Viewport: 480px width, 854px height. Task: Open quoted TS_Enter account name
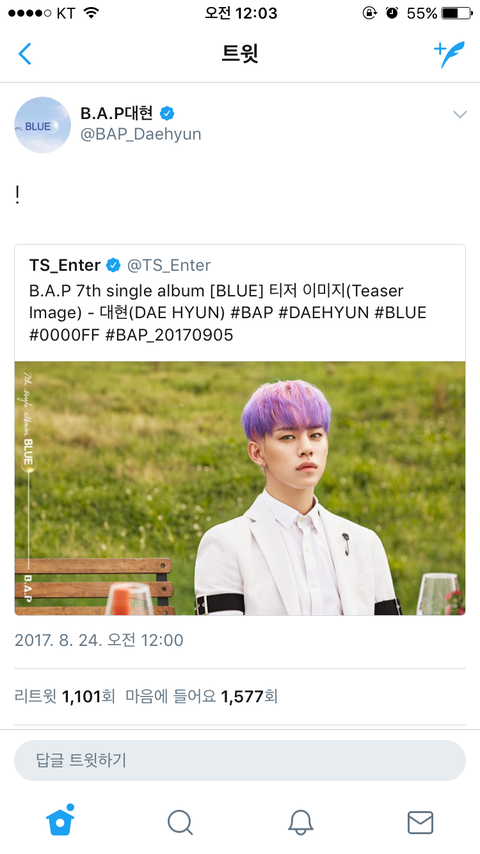click(x=65, y=265)
